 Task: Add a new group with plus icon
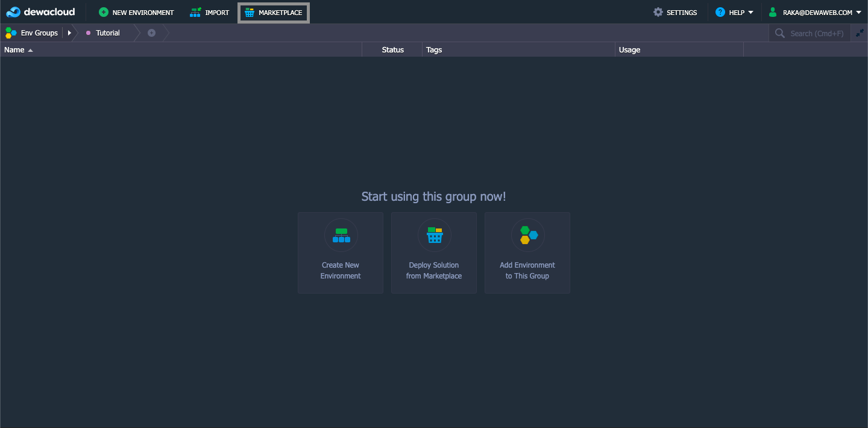[151, 33]
